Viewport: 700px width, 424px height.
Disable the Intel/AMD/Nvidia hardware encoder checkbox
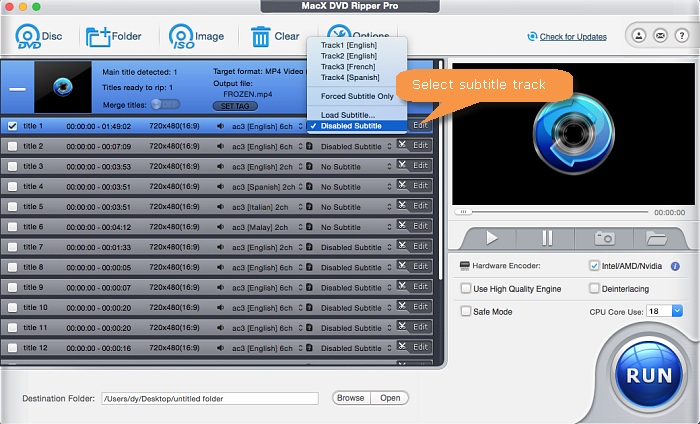pyautogui.click(x=594, y=266)
